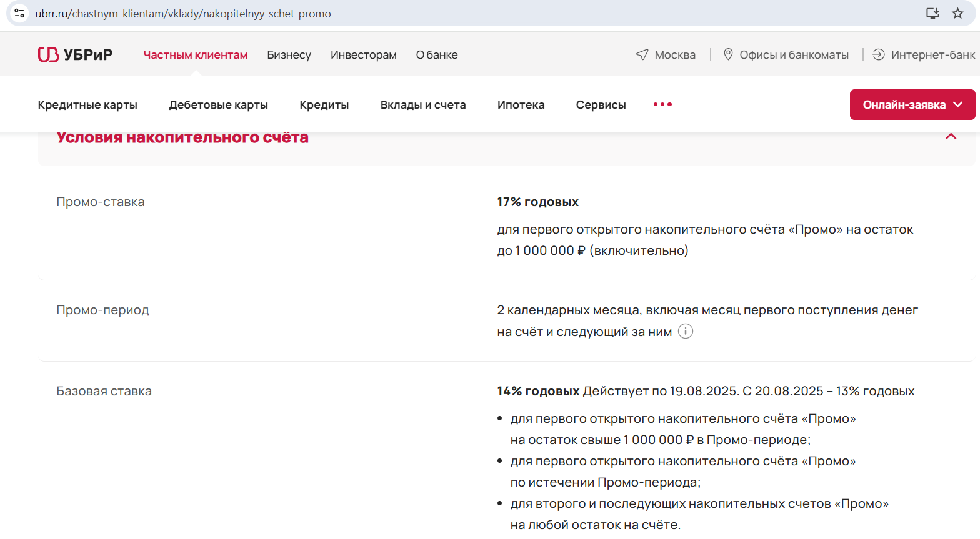Open the three red dots more menu
The height and width of the screenshot is (539, 980).
[662, 104]
